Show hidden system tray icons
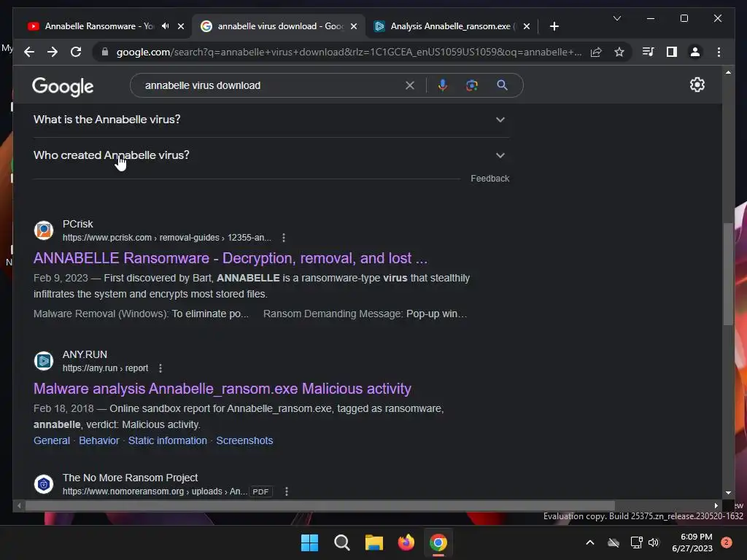Screen dimensions: 747x560 coord(589,542)
